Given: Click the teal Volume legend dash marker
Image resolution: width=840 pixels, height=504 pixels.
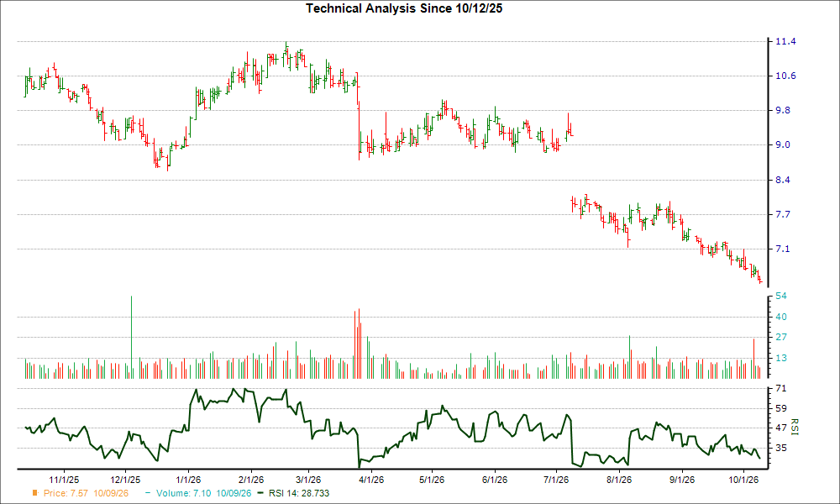Looking at the screenshot, I should click(148, 493).
